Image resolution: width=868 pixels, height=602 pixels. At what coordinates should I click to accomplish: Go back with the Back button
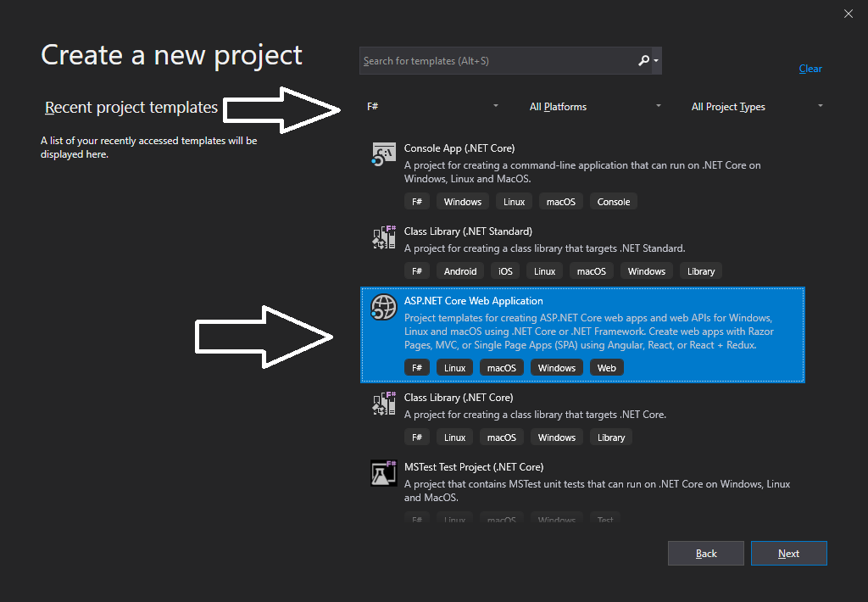tap(706, 554)
